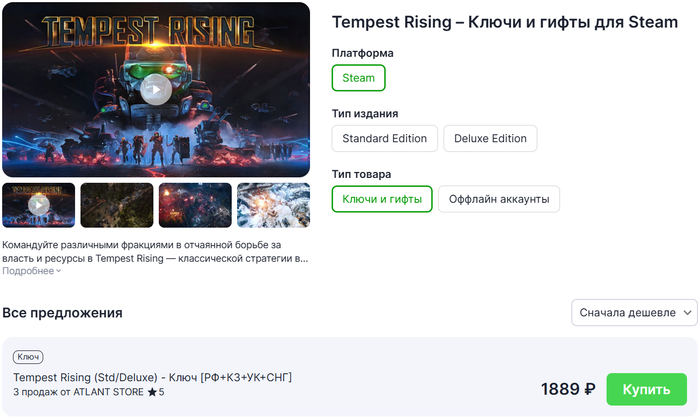
Task: Click the Ключ badge on the offer
Action: [x=28, y=357]
